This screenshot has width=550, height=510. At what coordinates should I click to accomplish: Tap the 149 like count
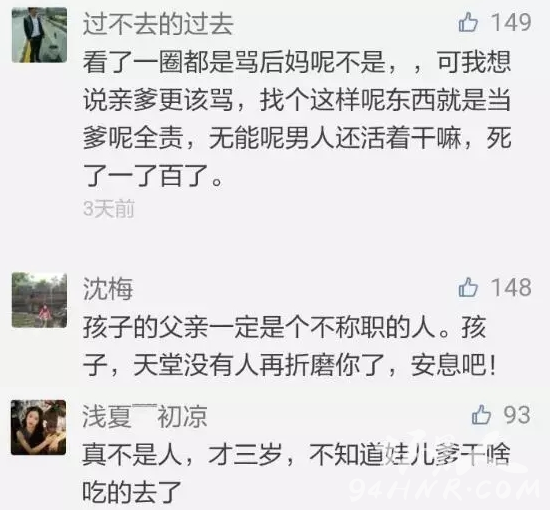(511, 22)
